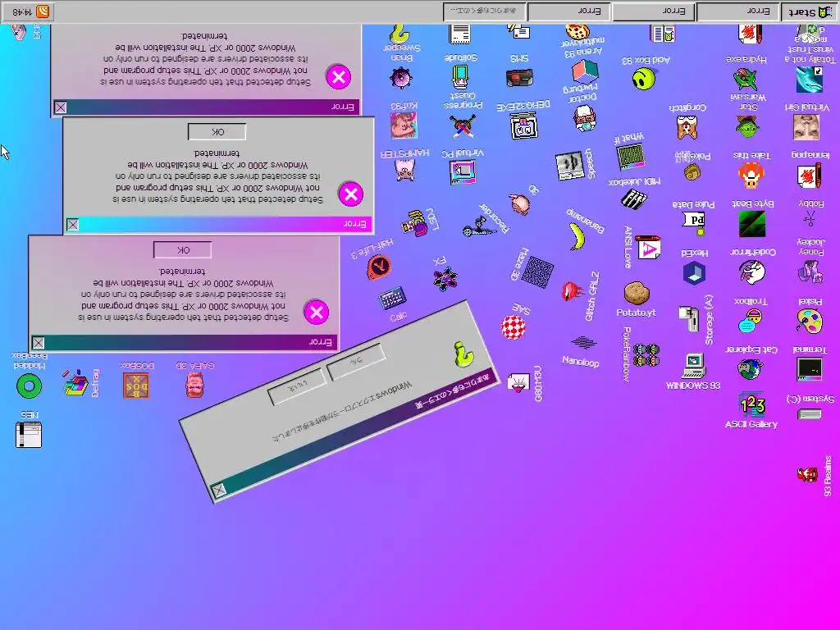Launch the CodeMirror icon

[751, 272]
